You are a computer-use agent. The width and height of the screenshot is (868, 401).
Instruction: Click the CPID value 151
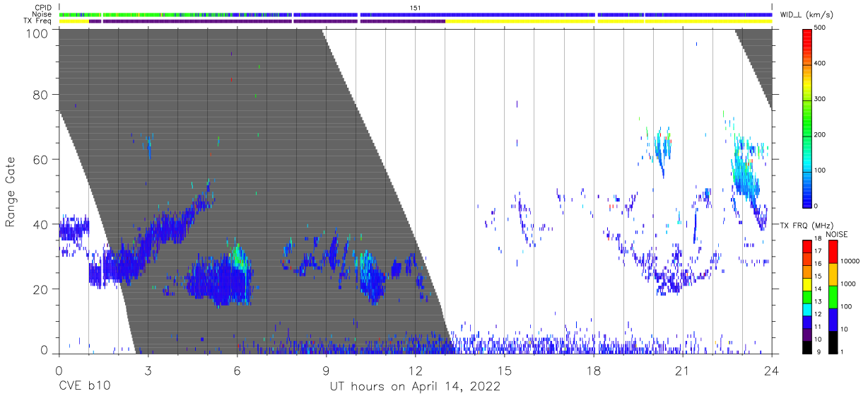coord(416,7)
